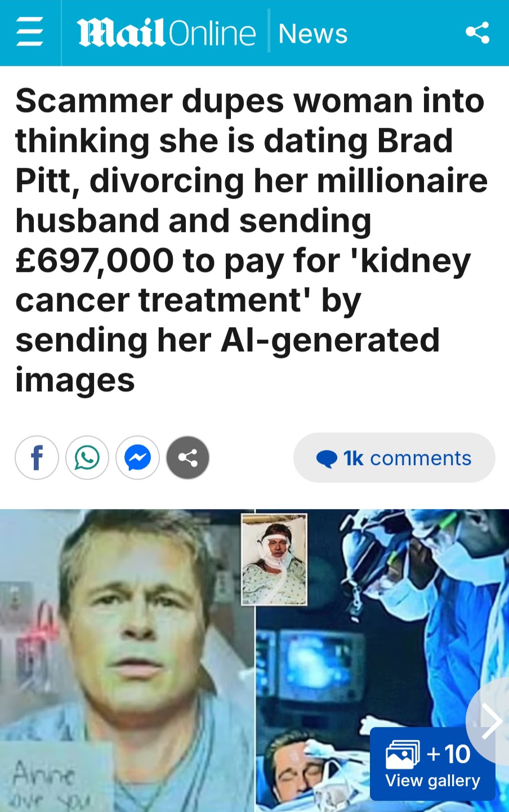Screen dimensions: 509x812
Task: Open the grey share options icon
Action: 188,458
